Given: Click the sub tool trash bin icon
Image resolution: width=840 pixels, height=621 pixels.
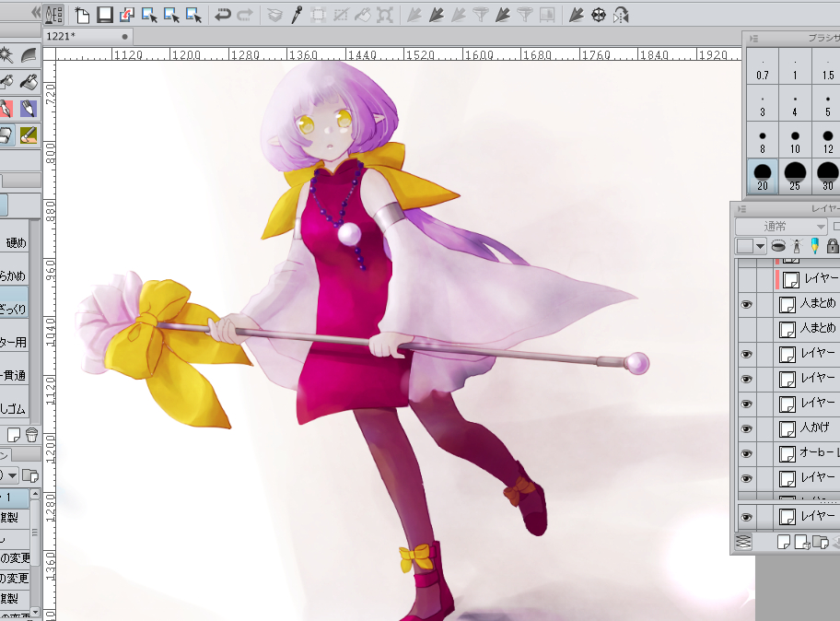Looking at the screenshot, I should [x=31, y=435].
